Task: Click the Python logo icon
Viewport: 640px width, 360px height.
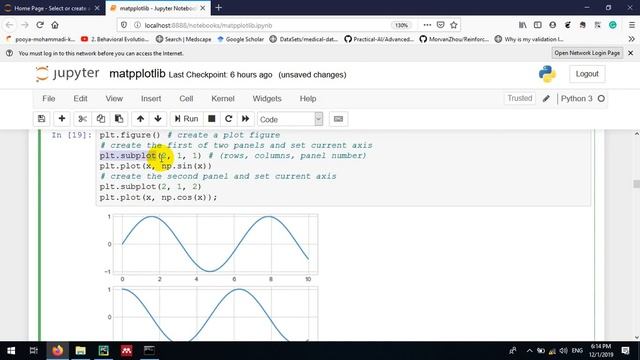Action: tap(547, 74)
